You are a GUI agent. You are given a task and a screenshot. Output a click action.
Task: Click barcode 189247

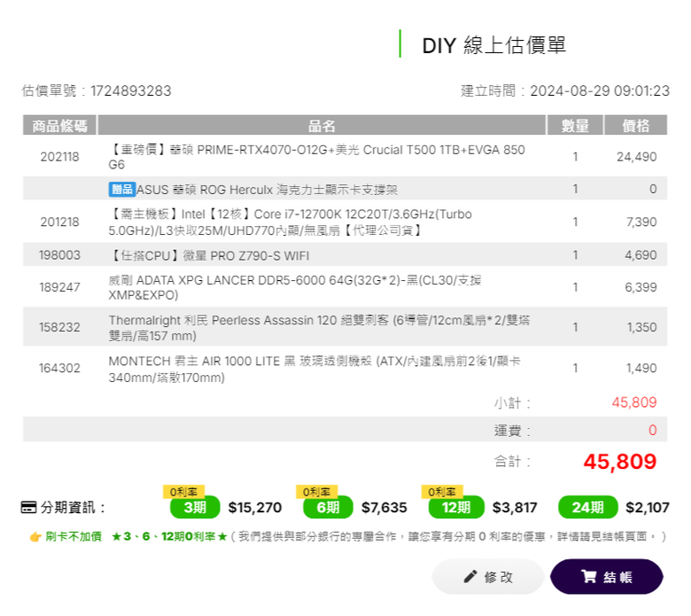coord(59,287)
